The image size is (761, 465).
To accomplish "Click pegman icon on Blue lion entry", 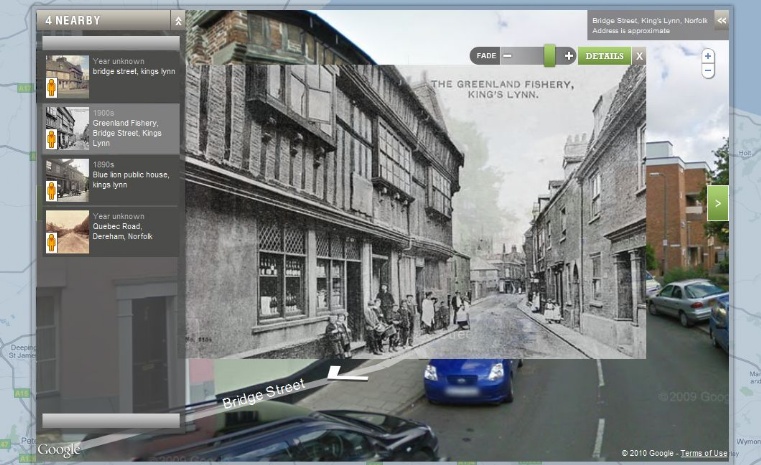I will (51, 191).
